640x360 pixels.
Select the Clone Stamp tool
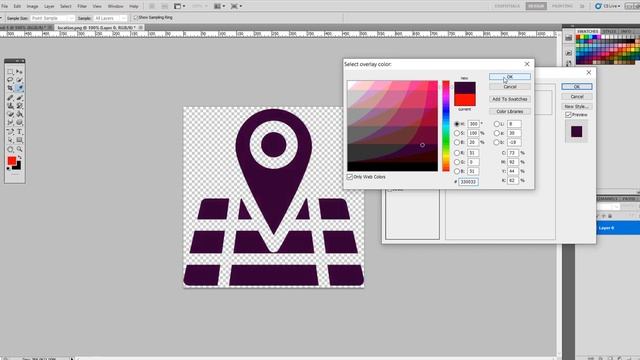pyautogui.click(x=10, y=106)
